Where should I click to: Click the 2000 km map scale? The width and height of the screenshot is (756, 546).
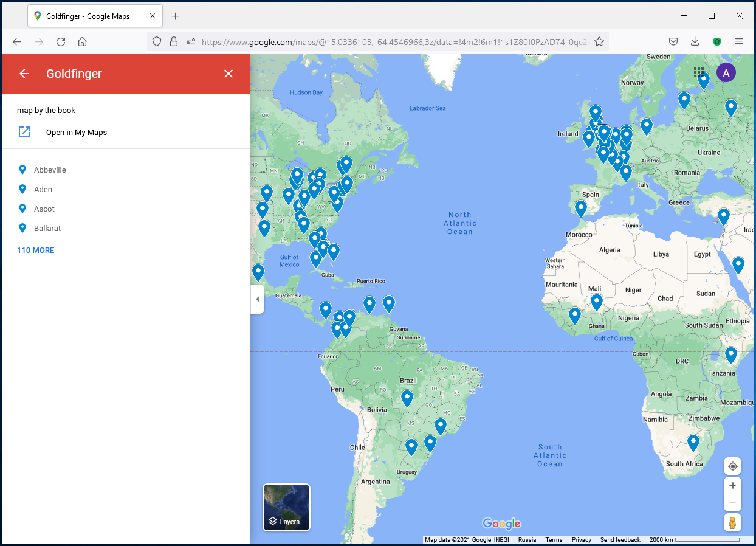[695, 540]
